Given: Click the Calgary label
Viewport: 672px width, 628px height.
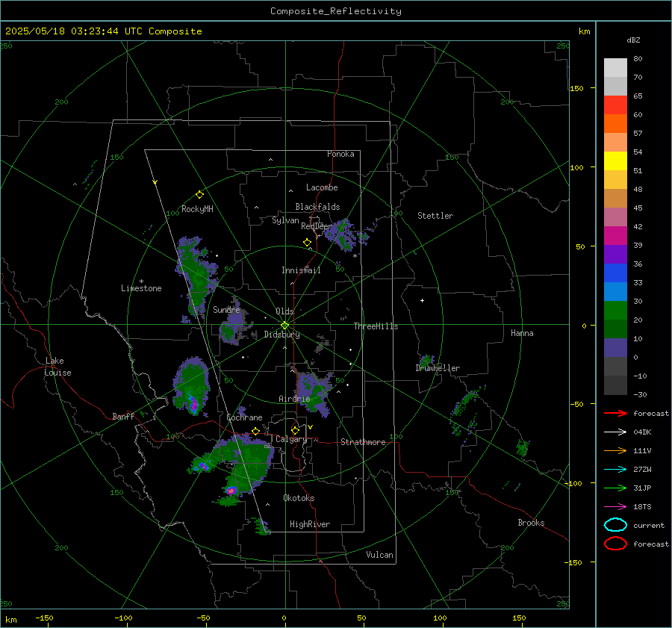Looking at the screenshot, I should coord(291,439).
